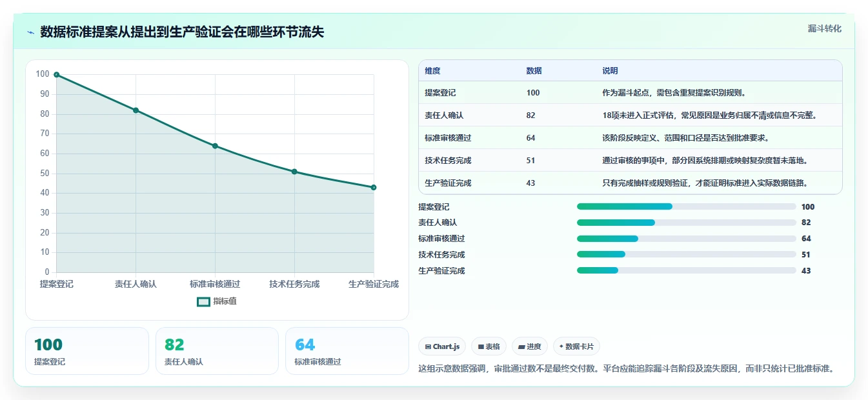Click the 数据 table column header

534,71
